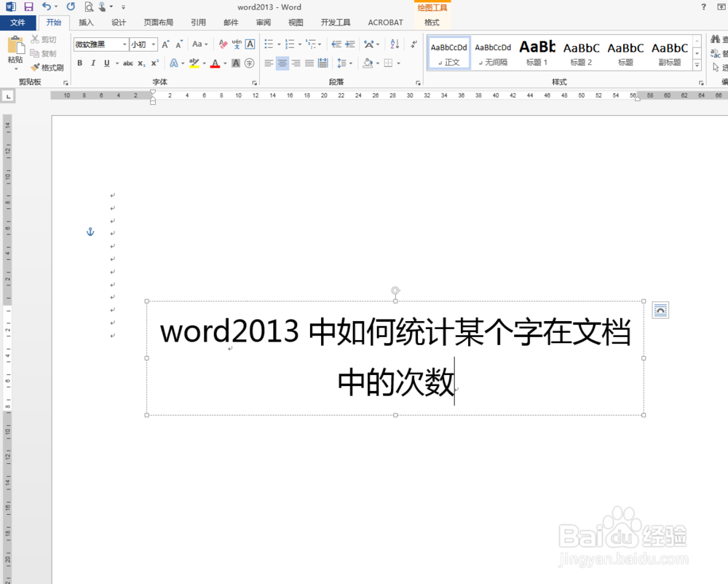Switch to the Review tab
Screen dimensions: 728x584
264,23
